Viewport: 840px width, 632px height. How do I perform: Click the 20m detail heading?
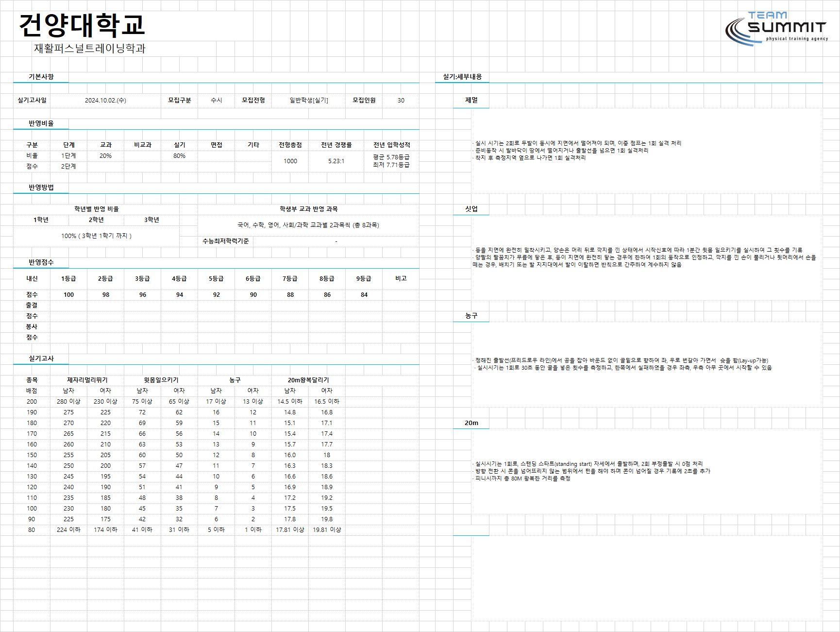(x=471, y=423)
